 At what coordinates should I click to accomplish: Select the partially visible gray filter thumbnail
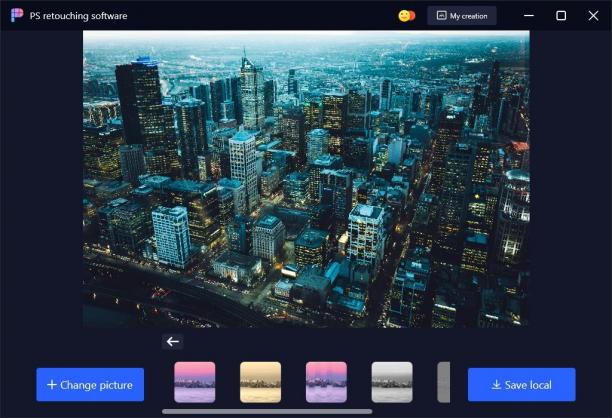tap(443, 382)
